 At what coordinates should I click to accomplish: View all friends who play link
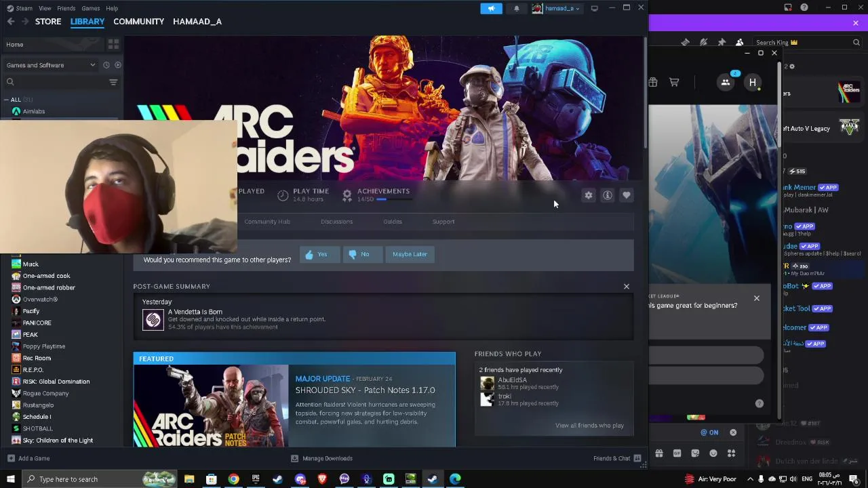[x=589, y=426]
